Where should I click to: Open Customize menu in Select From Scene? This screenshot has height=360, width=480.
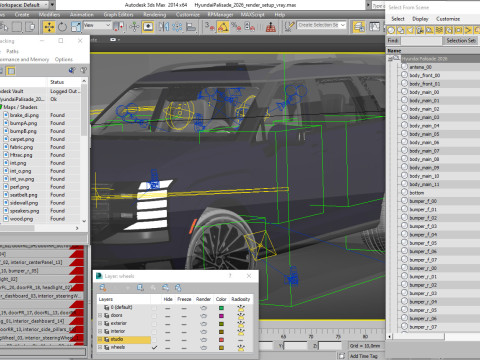click(448, 19)
